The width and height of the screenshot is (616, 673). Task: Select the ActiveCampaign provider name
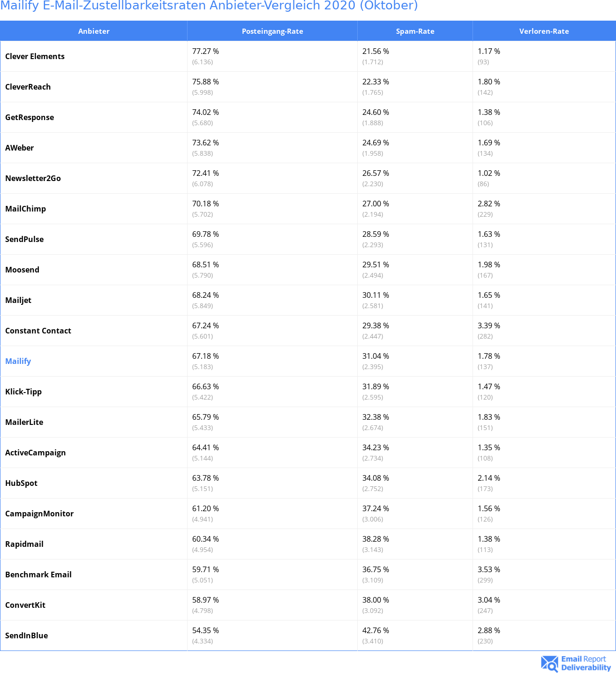click(x=35, y=453)
